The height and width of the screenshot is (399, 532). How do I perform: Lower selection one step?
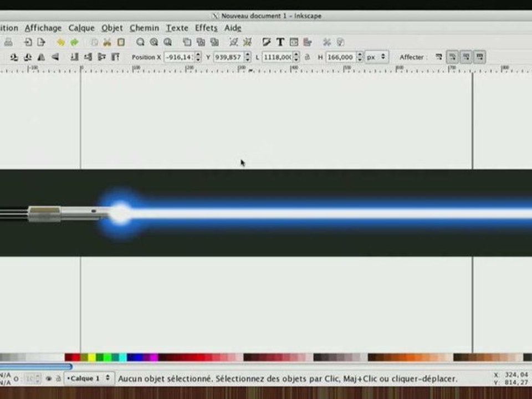click(88, 57)
